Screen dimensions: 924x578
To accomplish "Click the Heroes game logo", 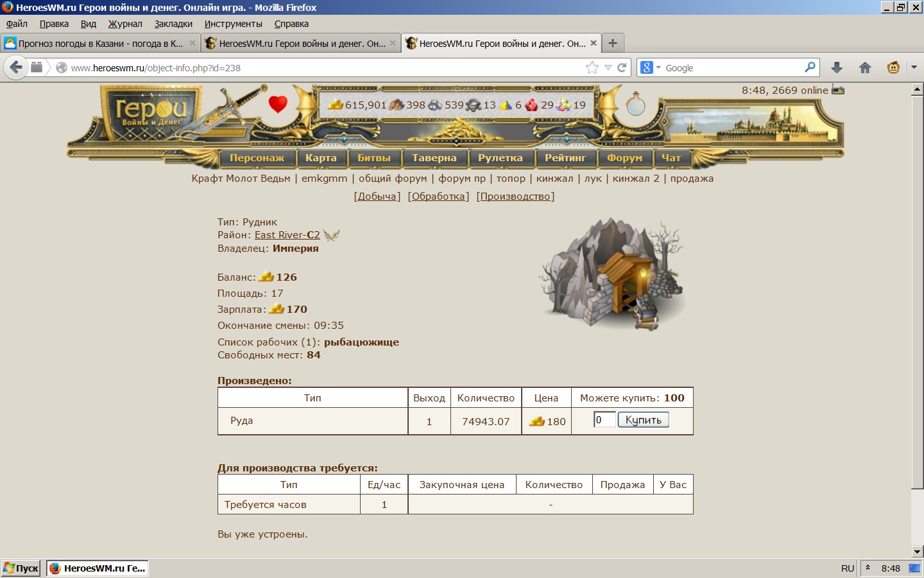I will (151, 114).
